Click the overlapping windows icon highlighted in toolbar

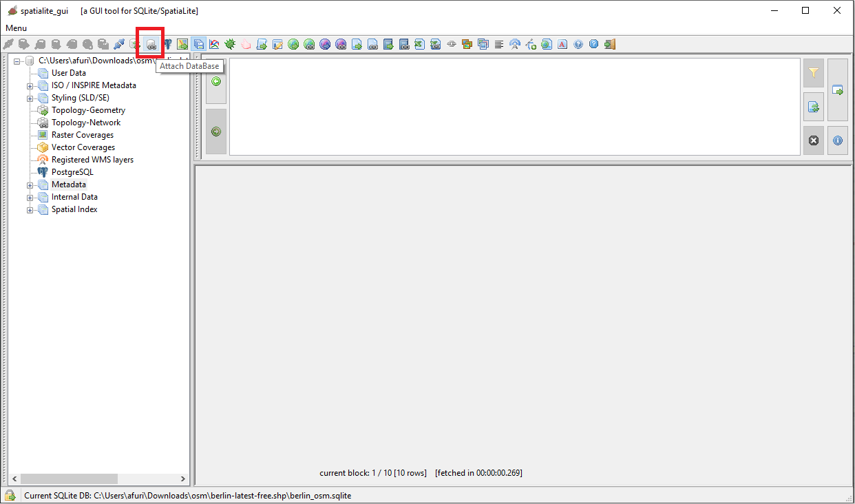[x=199, y=44]
